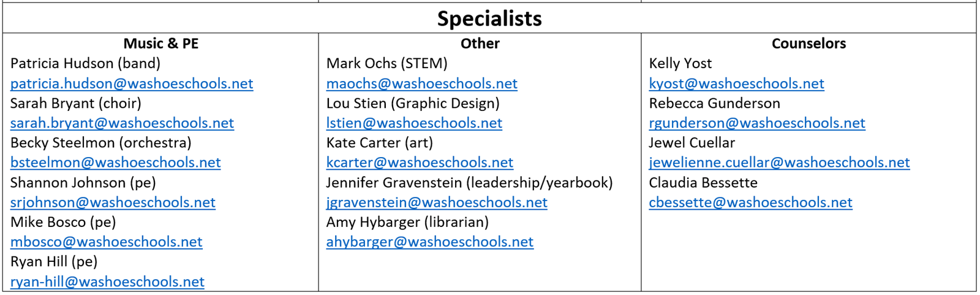Open Patricia Hudson's email link
Viewport: 980px width, 295px height.
click(132, 83)
